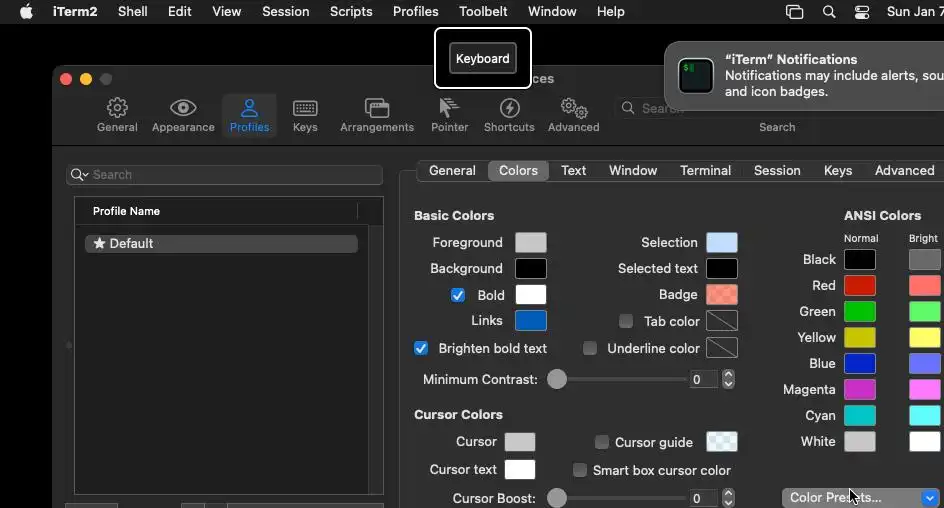Open ANSI Red normal color swatch

coord(860,285)
